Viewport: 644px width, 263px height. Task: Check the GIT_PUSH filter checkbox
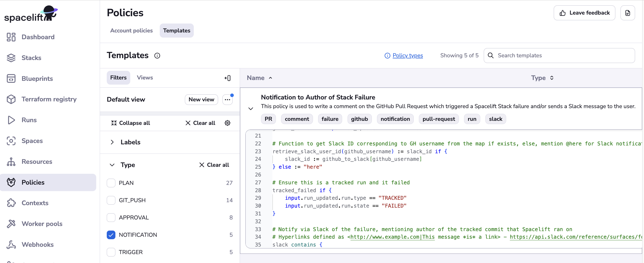point(111,200)
